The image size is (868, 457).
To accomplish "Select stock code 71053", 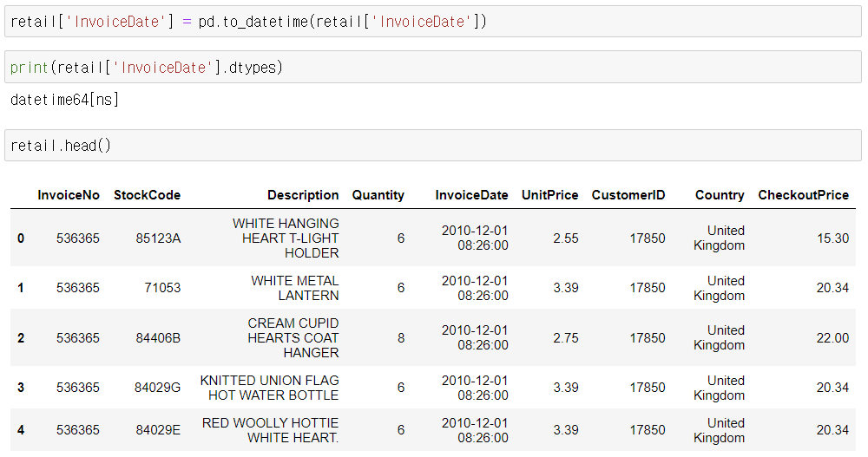I will [163, 288].
